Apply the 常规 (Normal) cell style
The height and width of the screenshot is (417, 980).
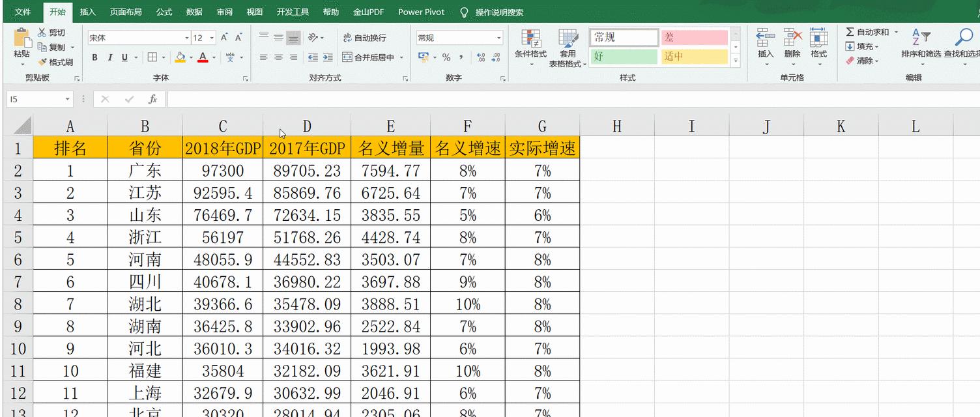(x=624, y=38)
